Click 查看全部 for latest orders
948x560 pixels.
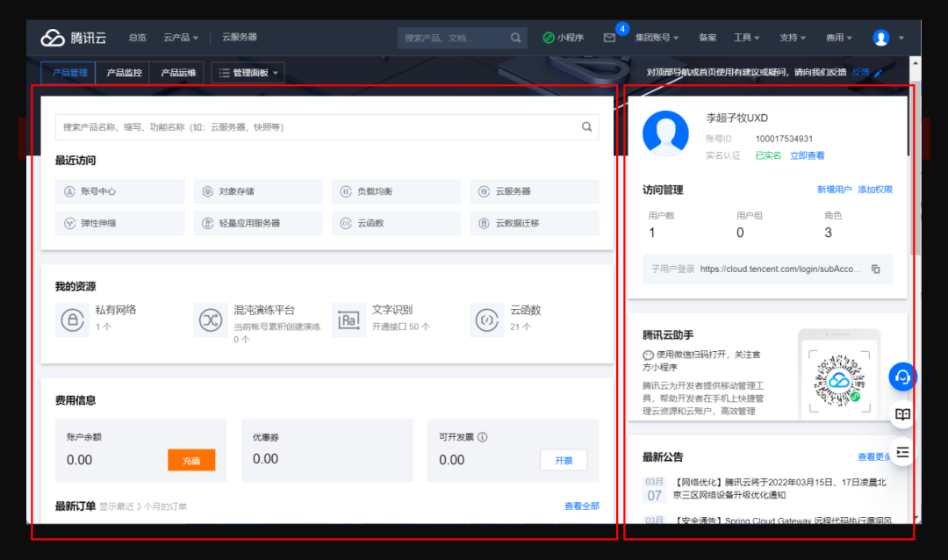[582, 506]
